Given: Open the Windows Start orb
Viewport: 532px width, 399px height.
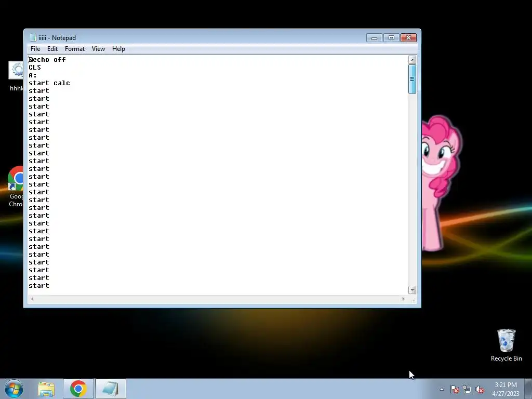Looking at the screenshot, I should click(x=14, y=389).
